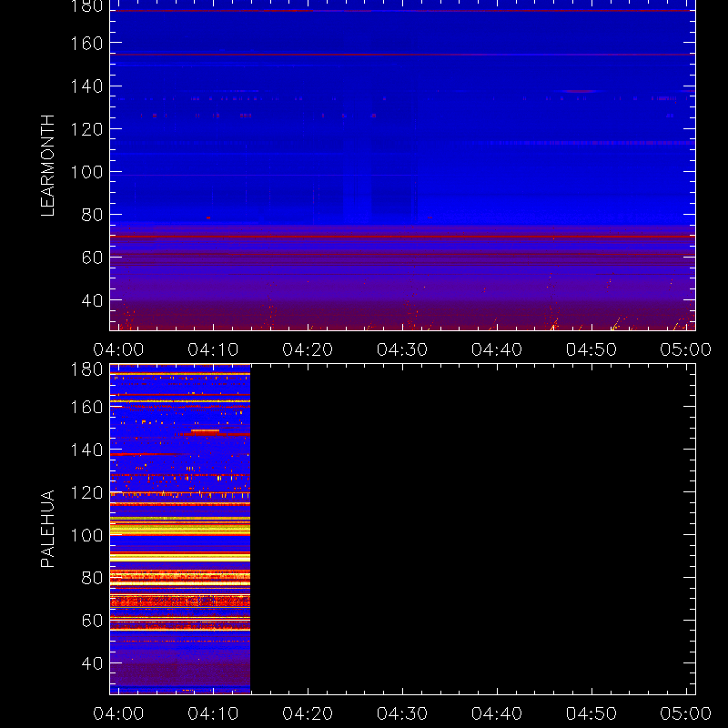The height and width of the screenshot is (728, 728).
Task: Click the colored Palehua spectrogram data strip
Action: [180, 530]
